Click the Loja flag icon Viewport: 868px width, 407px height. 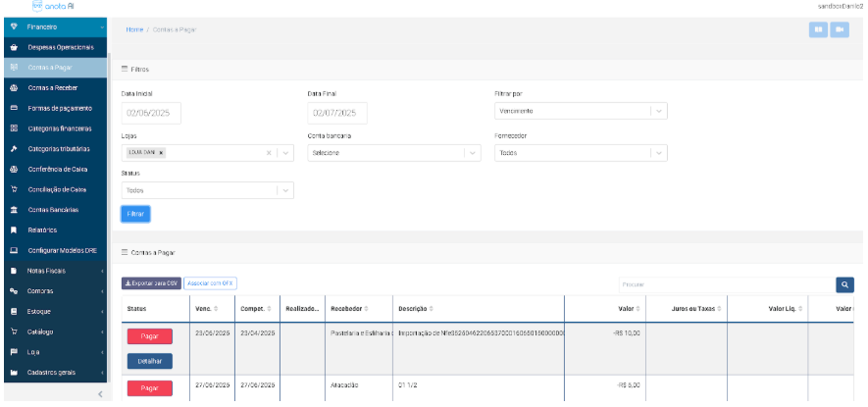[15, 352]
